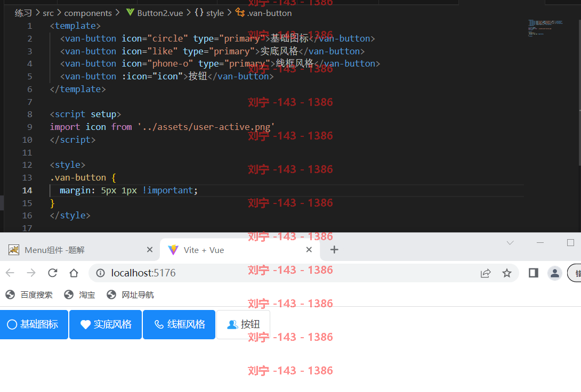The image size is (581, 392).
Task: Reload the localhost page
Action: tap(53, 273)
